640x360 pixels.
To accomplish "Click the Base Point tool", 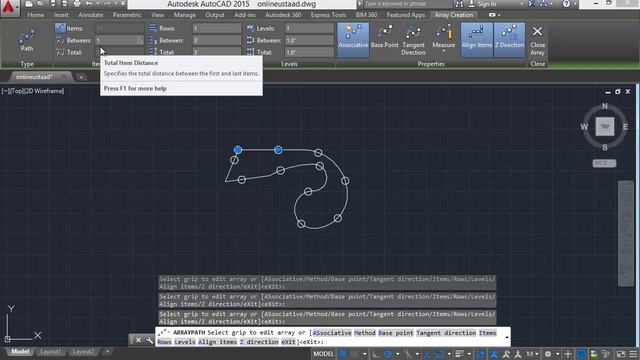I will pyautogui.click(x=384, y=37).
